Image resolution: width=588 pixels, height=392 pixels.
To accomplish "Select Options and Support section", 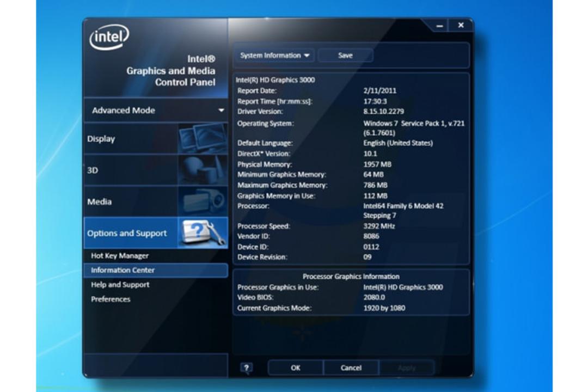I will click(156, 233).
